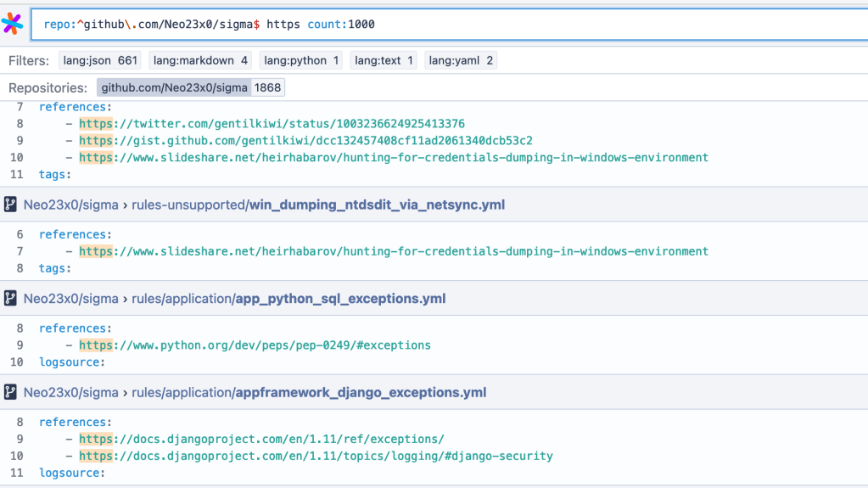Open win_dumping_ntdsdit_via_netsync.yml file
868x488 pixels.
pyautogui.click(x=377, y=205)
